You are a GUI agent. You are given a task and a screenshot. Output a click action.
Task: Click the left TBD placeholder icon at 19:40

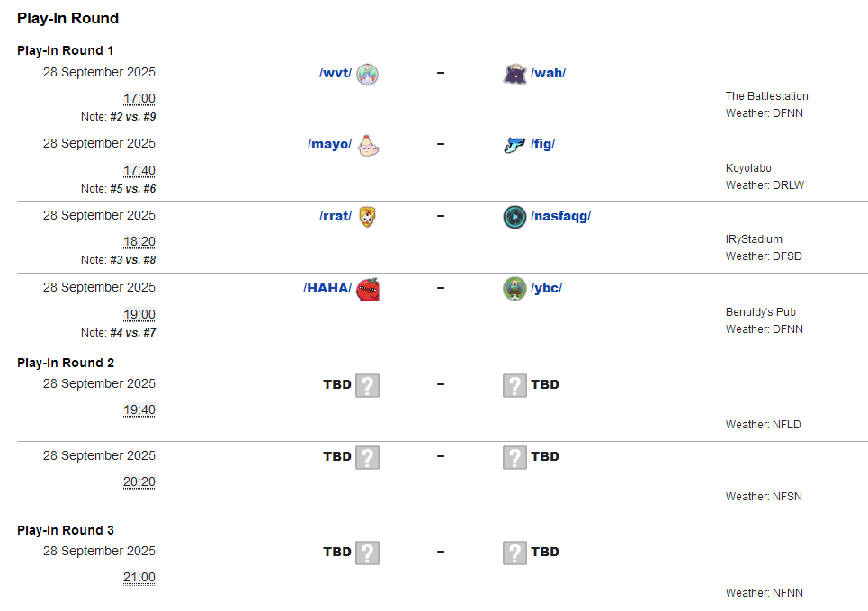click(x=367, y=385)
